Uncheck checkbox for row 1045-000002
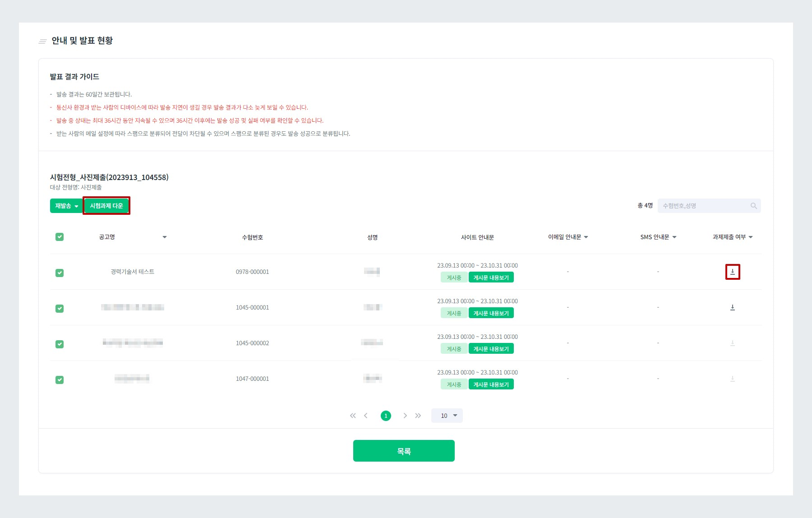This screenshot has width=812, height=518. (x=60, y=344)
